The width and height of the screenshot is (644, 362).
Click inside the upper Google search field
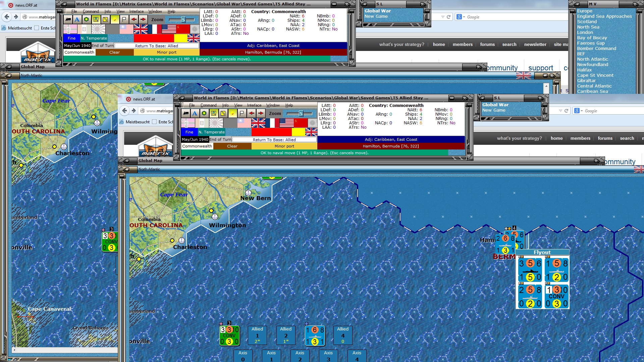(x=517, y=17)
